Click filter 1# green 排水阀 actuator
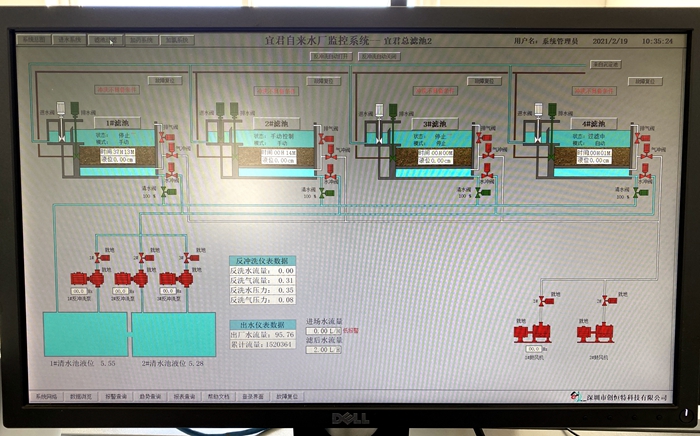The image size is (700, 436). click(75, 110)
